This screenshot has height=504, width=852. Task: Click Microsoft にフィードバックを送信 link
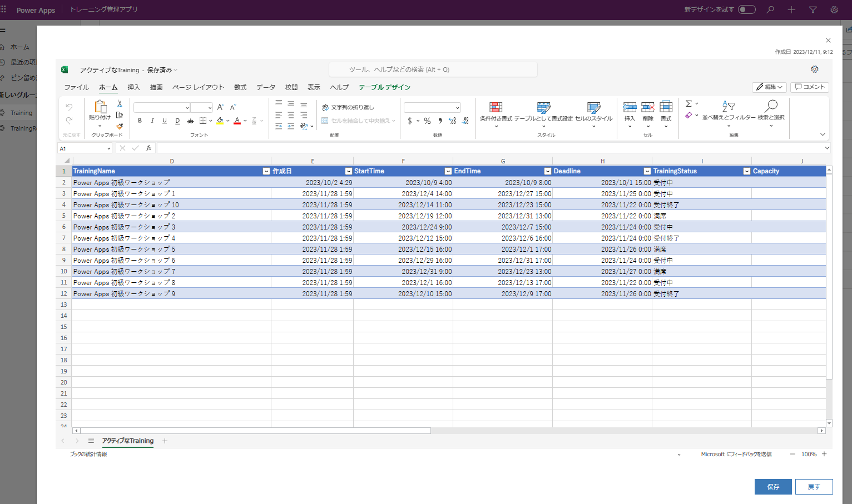(736, 454)
